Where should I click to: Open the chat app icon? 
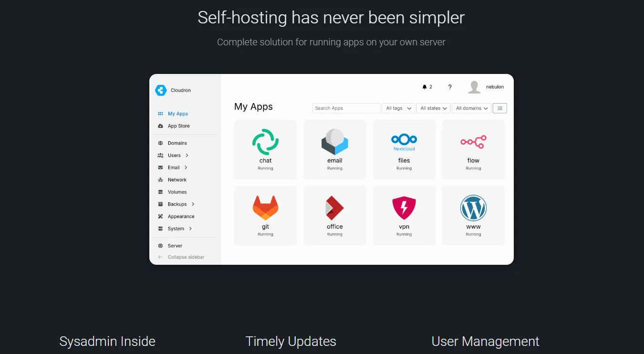(265, 142)
